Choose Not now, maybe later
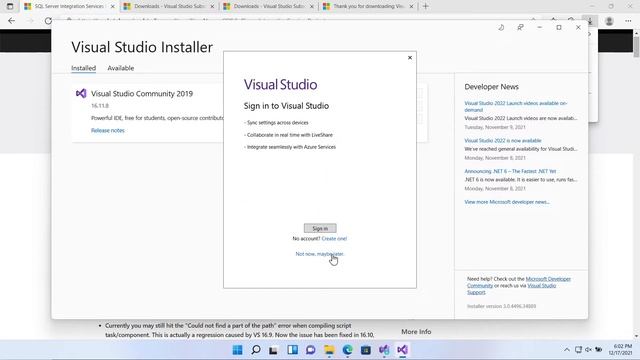This screenshot has width=640, height=360. coord(320,254)
